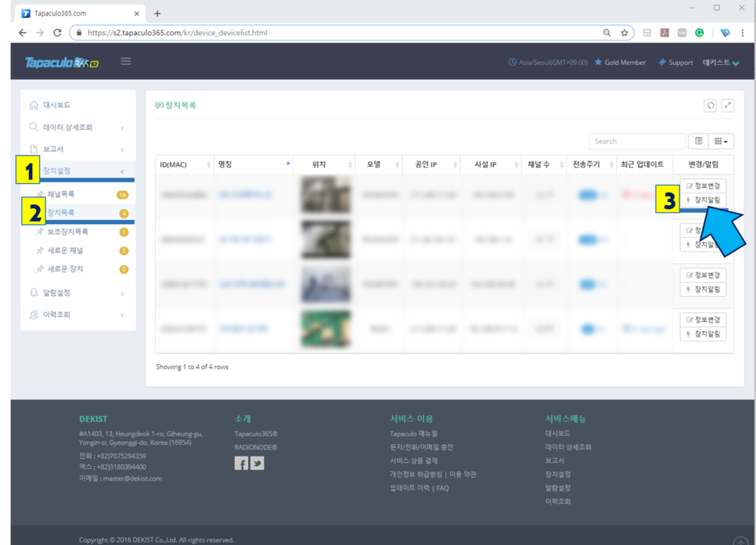Image resolution: width=756 pixels, height=545 pixels.
Task: Click the Asia/Seoul timezone indicator
Action: pos(548,63)
